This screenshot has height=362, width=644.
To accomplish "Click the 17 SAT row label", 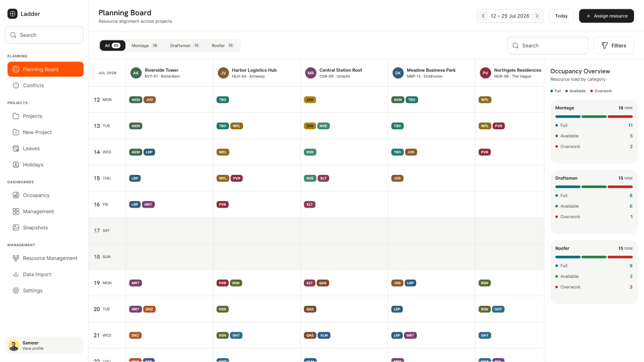I will click(102, 230).
